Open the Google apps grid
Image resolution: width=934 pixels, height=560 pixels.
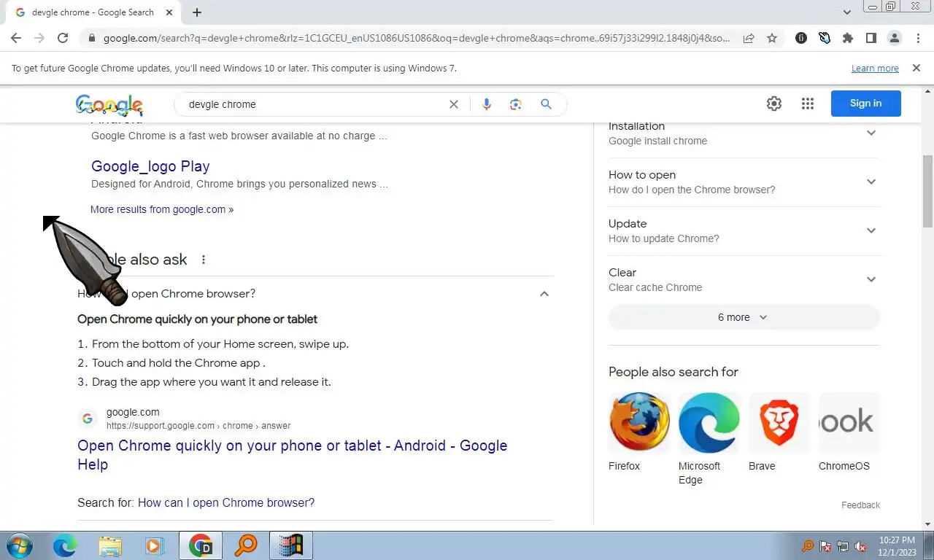coord(807,104)
